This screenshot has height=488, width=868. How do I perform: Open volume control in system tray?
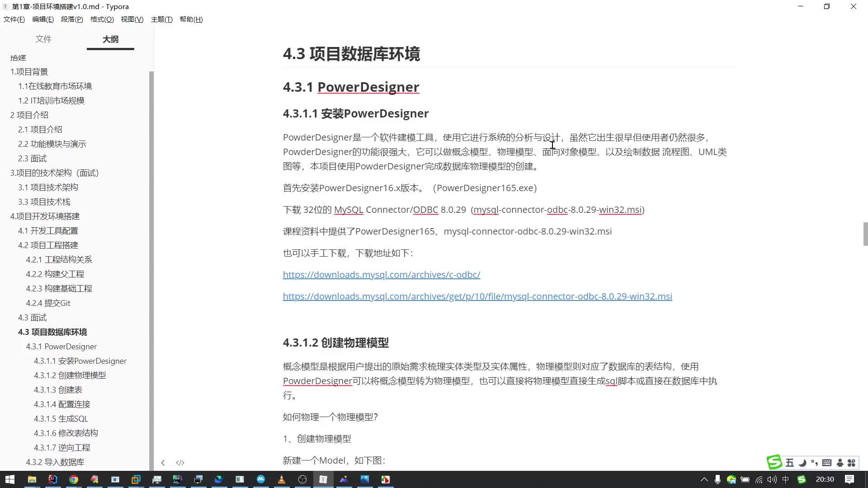[x=772, y=479]
